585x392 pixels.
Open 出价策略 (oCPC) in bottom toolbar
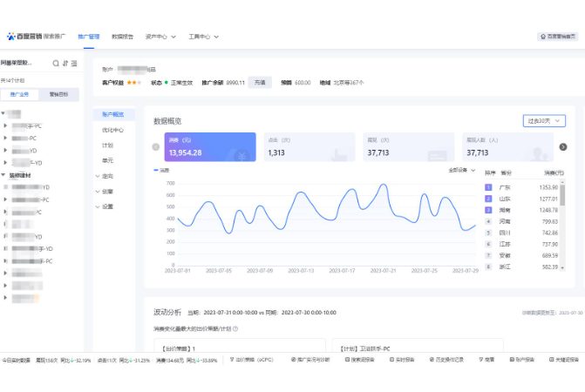click(251, 360)
